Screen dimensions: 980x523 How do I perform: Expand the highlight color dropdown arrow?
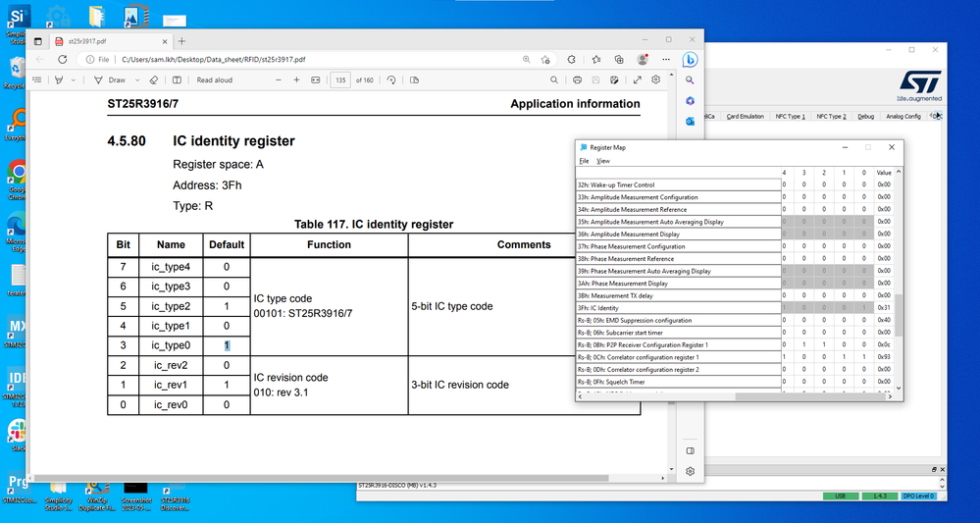pos(74,80)
